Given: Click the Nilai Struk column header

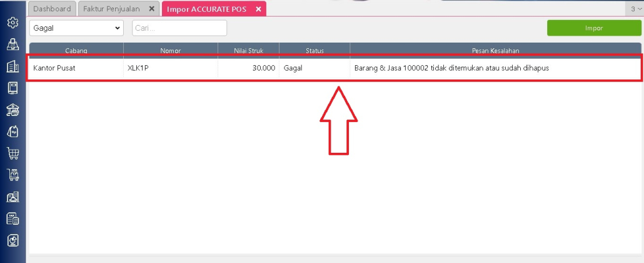Looking at the screenshot, I should 248,50.
